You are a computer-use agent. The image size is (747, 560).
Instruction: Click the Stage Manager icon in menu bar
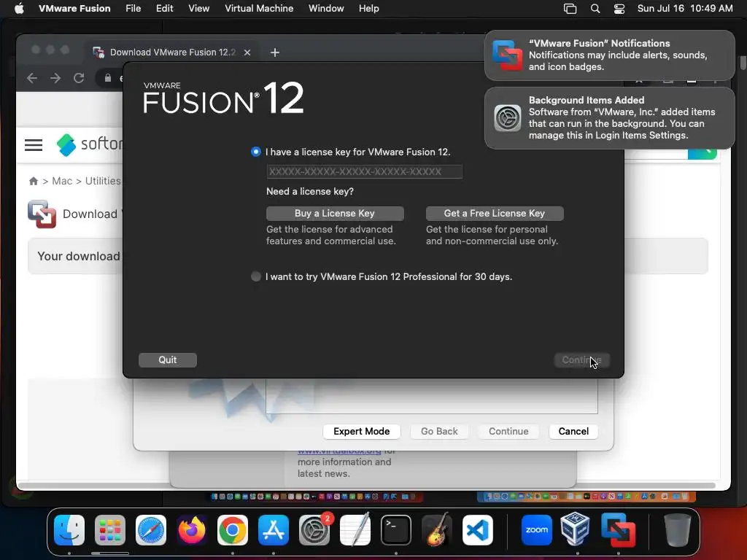(x=570, y=9)
